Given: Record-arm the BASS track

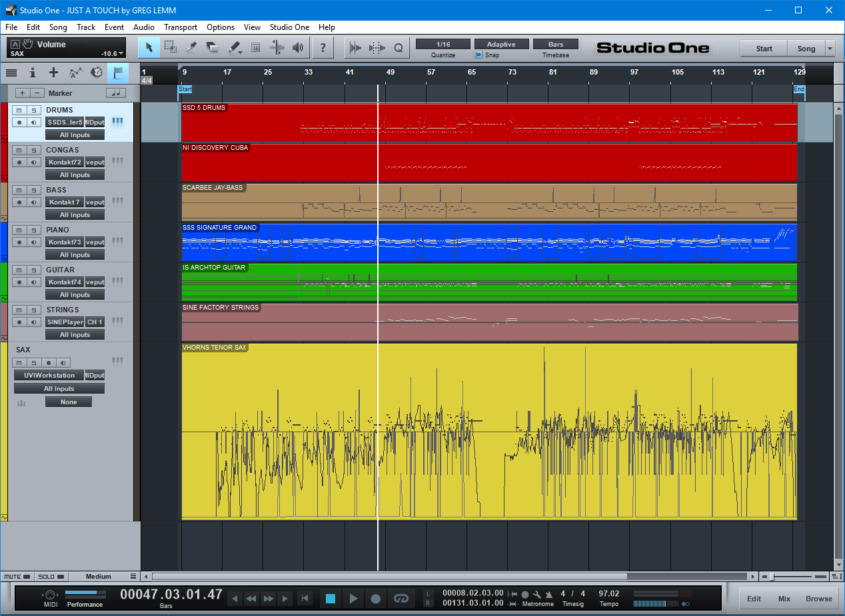Looking at the screenshot, I should click(19, 202).
